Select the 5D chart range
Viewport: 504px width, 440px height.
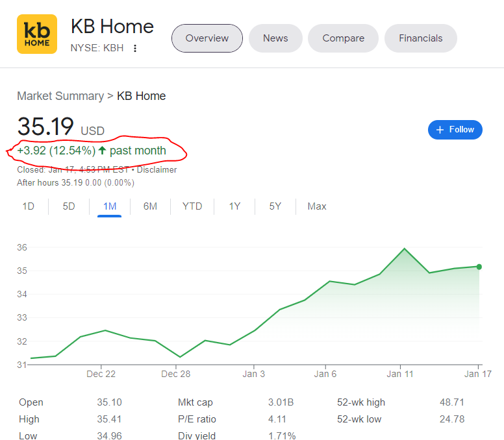pos(69,206)
